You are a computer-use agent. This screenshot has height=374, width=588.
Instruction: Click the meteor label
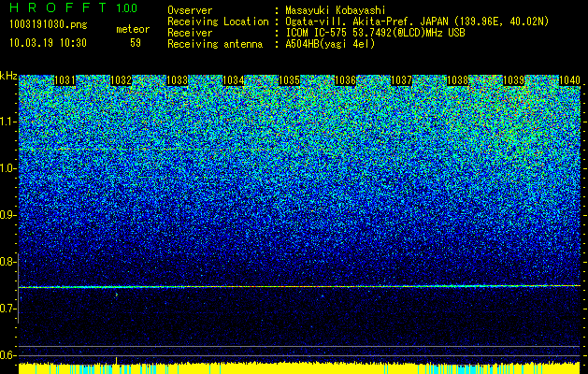point(133,29)
